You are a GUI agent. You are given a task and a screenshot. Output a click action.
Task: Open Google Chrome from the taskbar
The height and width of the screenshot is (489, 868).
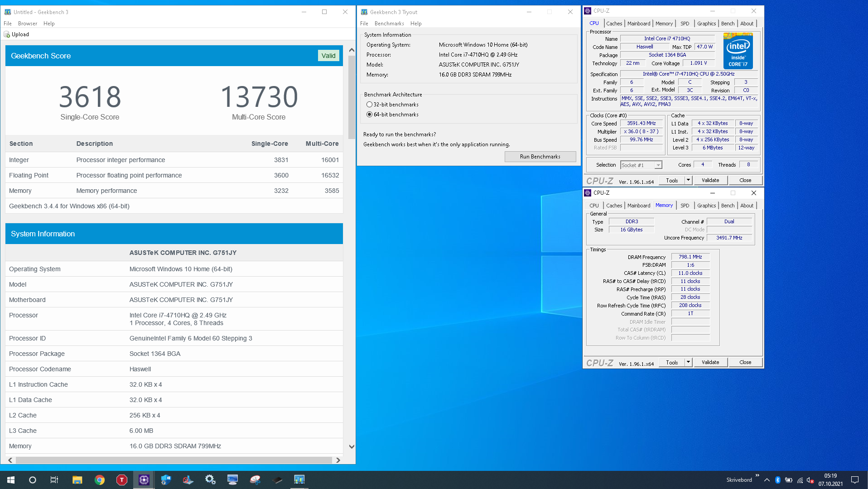(100, 480)
